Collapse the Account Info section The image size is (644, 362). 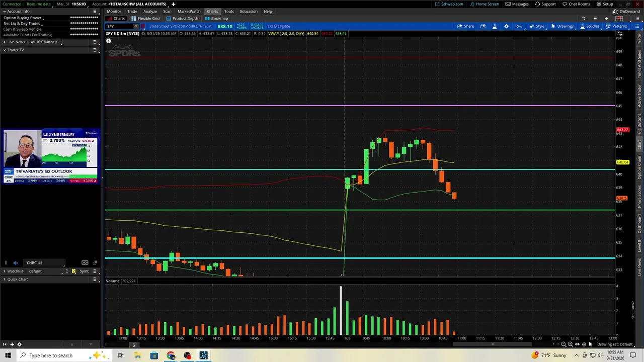5,11
